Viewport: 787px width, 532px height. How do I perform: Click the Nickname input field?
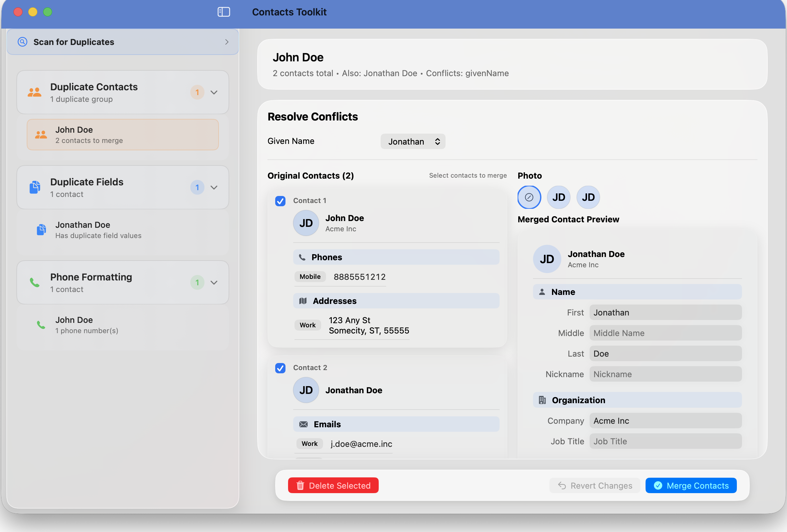point(665,374)
